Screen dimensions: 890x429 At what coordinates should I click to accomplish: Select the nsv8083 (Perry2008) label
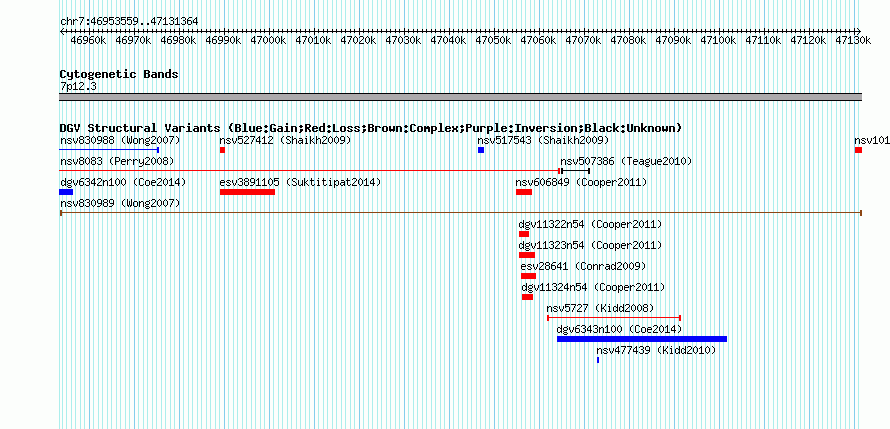pos(117,162)
